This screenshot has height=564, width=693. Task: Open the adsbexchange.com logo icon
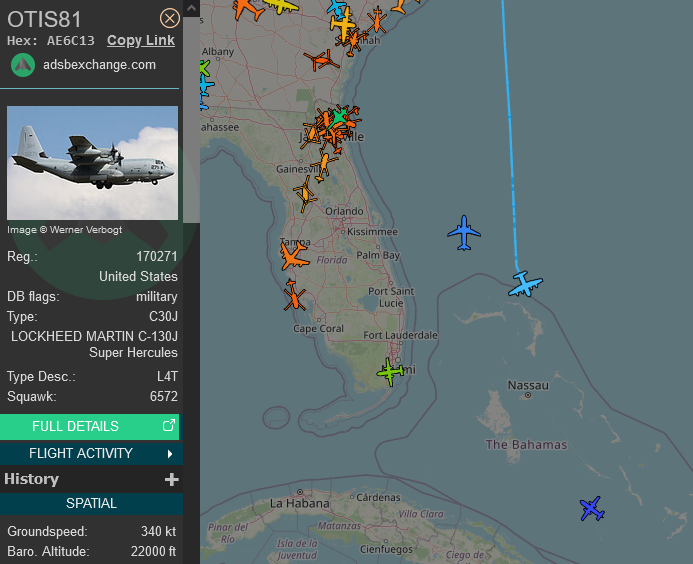tap(23, 65)
